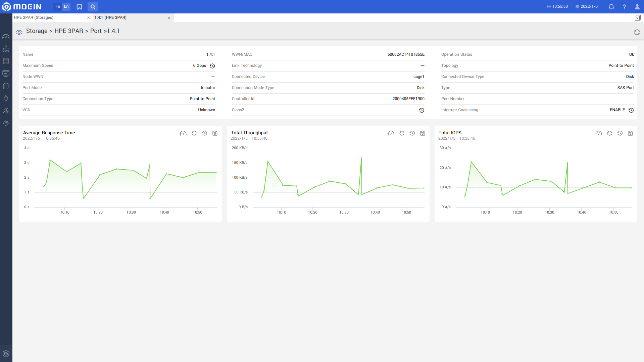This screenshot has width=644, height=362.
Task: Click the WWN value 50002AC14101855E
Action: pos(406,54)
